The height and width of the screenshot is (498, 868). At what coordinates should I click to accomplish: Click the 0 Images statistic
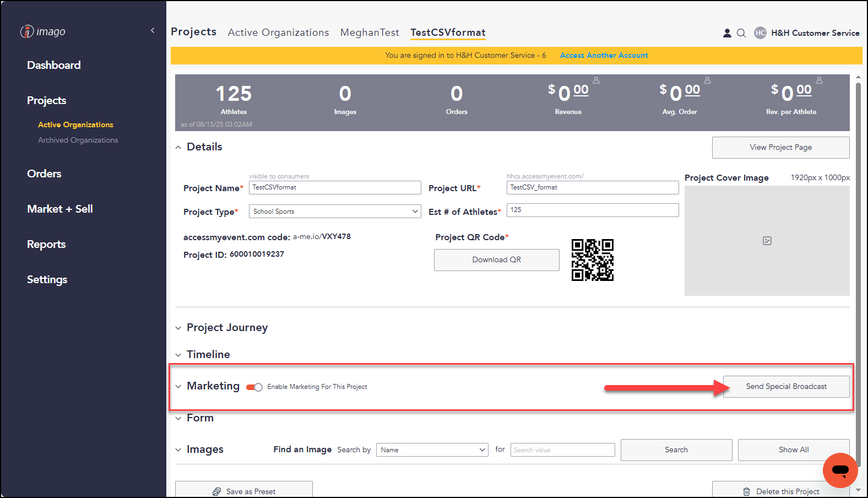[345, 100]
